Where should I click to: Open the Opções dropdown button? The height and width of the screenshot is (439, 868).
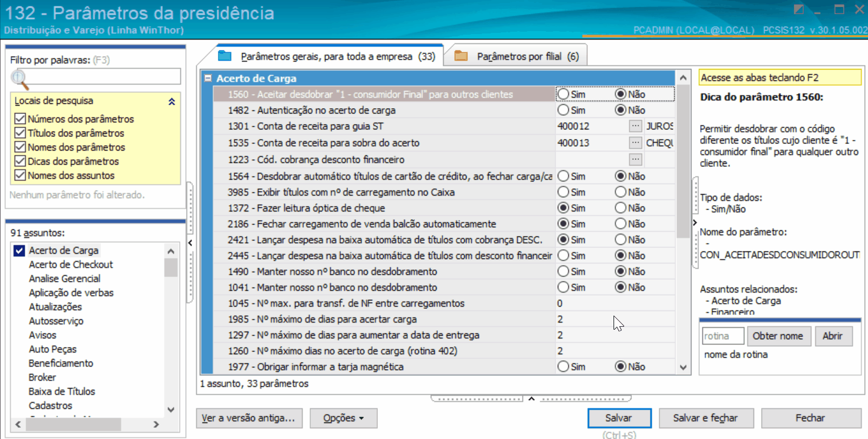[x=343, y=418]
